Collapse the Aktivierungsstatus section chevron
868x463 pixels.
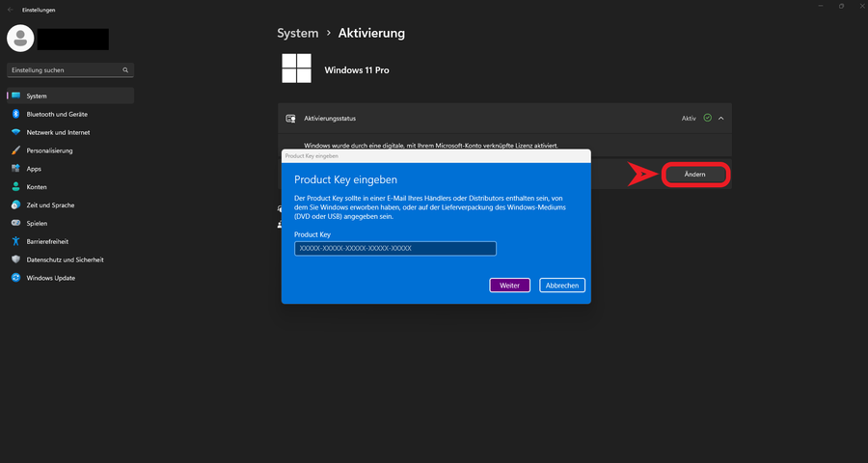720,118
